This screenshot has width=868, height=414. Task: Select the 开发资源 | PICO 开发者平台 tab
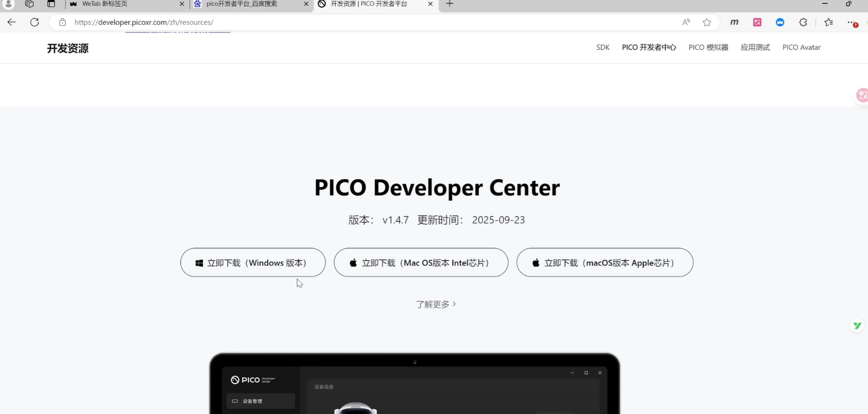click(377, 4)
